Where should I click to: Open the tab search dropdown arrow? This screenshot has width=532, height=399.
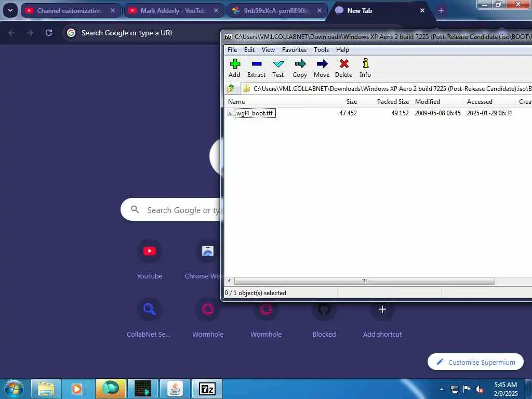tap(10, 10)
